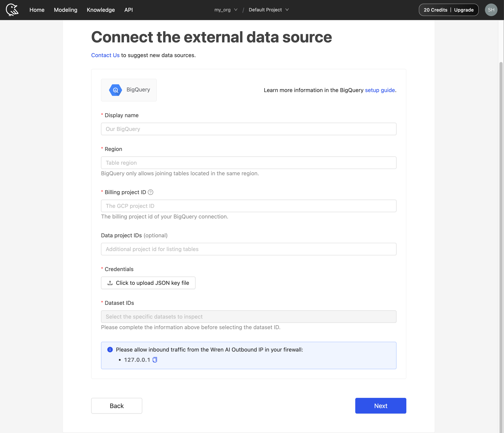
Task: Click the Billing project ID help icon
Action: (x=151, y=192)
